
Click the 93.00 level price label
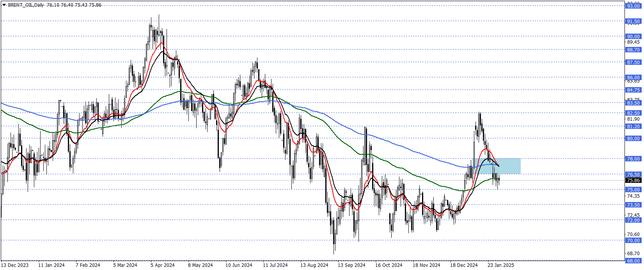pyautogui.click(x=633, y=6)
